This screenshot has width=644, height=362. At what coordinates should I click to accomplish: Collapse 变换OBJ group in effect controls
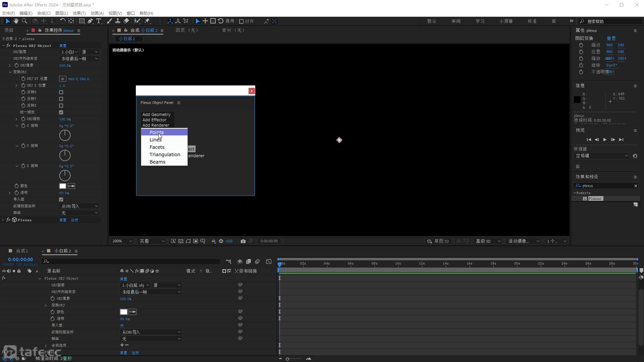[10, 72]
